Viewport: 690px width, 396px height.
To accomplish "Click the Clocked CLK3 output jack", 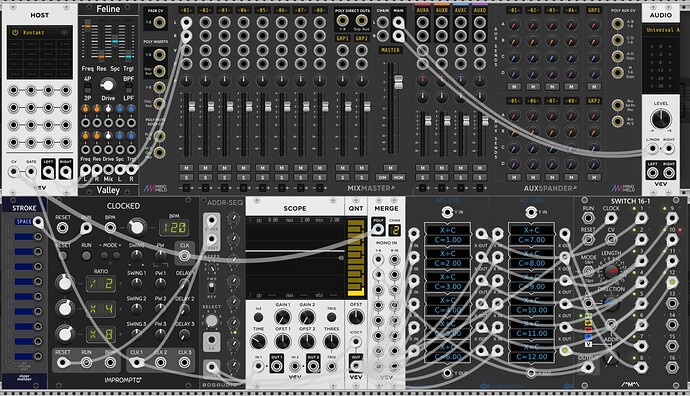I will tap(184, 363).
